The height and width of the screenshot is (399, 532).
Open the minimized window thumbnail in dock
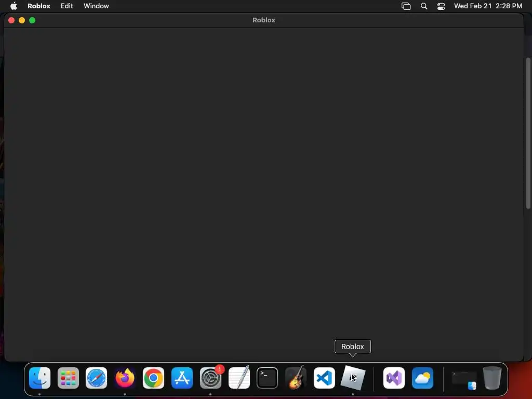click(464, 380)
